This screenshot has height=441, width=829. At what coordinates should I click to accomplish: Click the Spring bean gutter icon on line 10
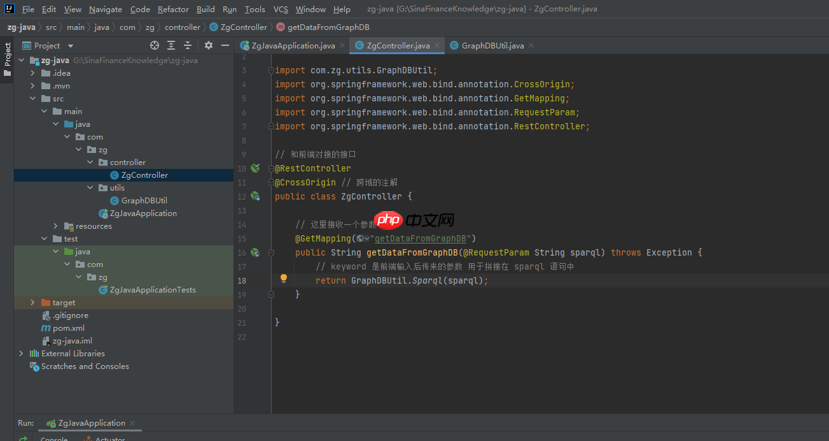tap(255, 168)
